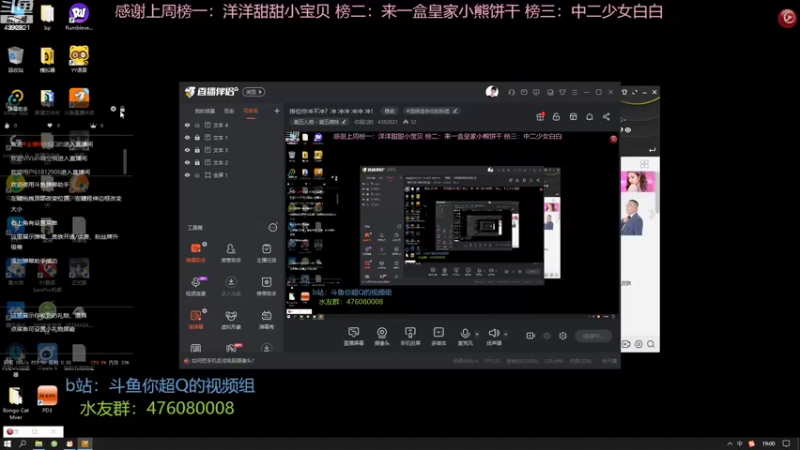Toggle the lock on 文本 3 source

click(197, 150)
